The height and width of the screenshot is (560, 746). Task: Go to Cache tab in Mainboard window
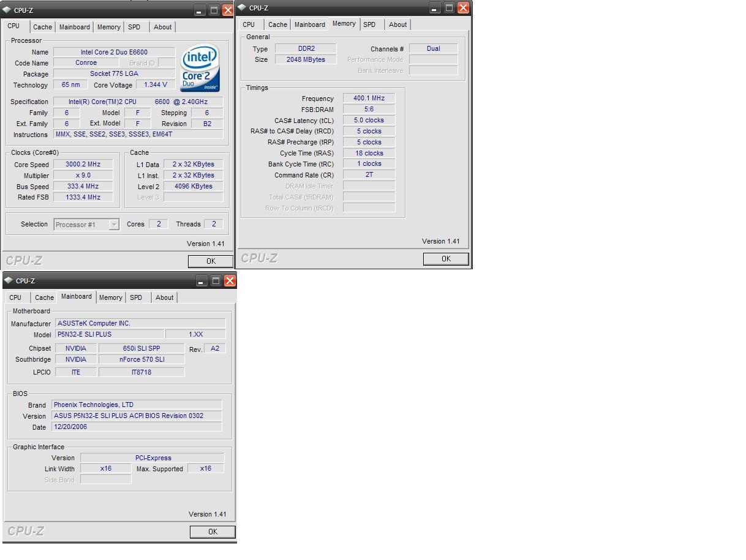pyautogui.click(x=44, y=297)
